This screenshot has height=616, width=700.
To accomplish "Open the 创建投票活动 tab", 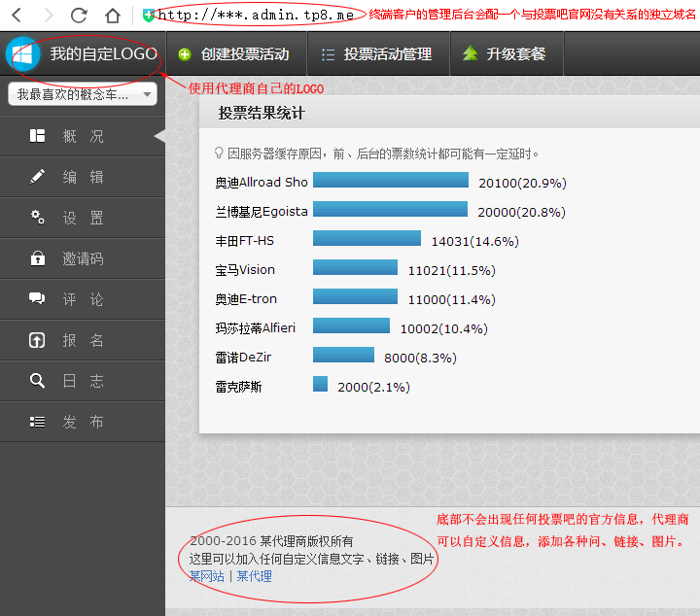I will pyautogui.click(x=235, y=54).
